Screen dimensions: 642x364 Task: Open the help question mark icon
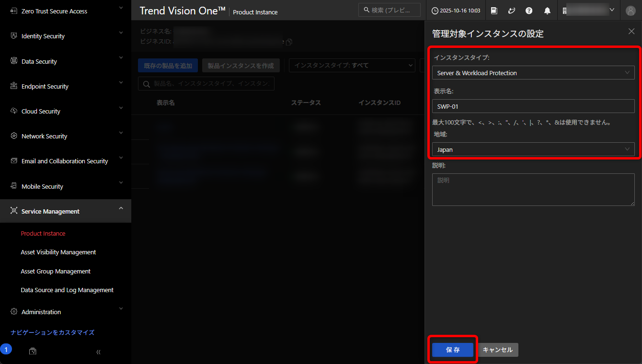(529, 11)
